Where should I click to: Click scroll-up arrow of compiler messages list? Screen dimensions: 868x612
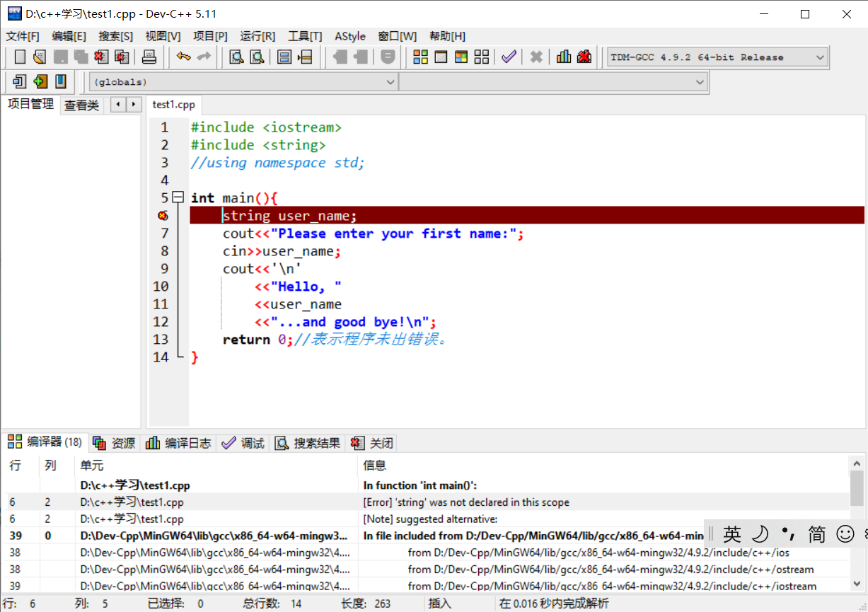(x=857, y=463)
